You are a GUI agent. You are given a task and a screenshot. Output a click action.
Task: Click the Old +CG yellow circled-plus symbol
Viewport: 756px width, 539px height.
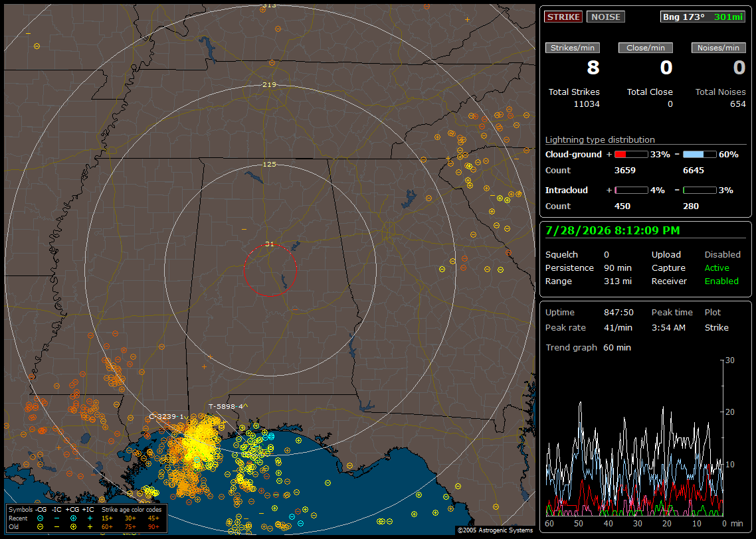coord(73,526)
